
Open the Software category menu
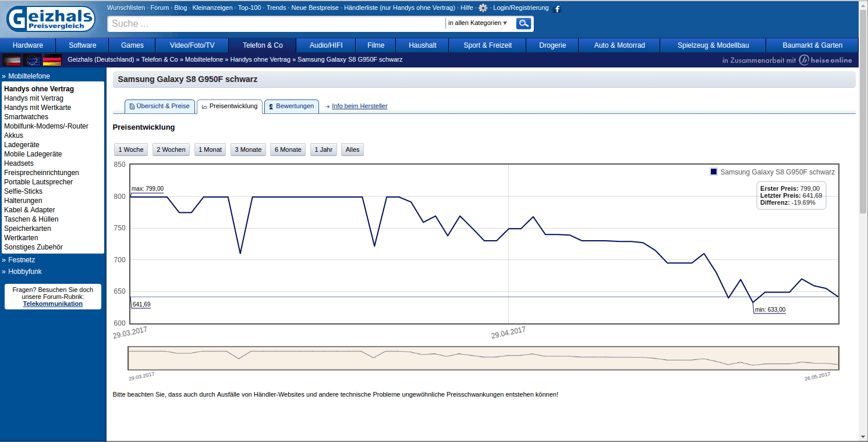[x=83, y=45]
